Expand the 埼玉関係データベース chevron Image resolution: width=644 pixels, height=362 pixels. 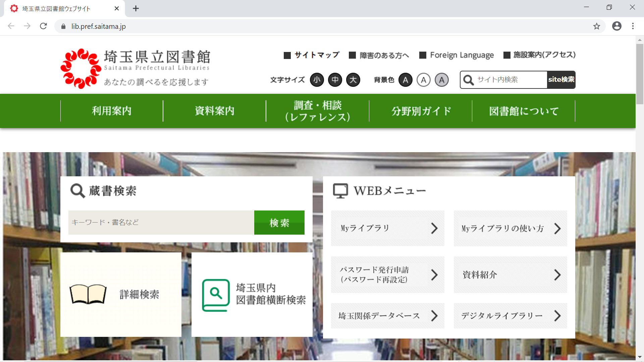[434, 316]
